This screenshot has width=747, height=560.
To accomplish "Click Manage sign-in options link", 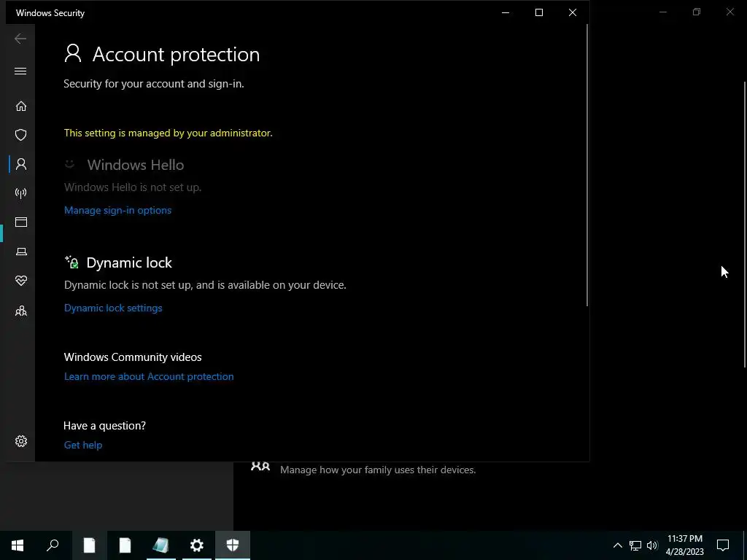I will [x=117, y=210].
